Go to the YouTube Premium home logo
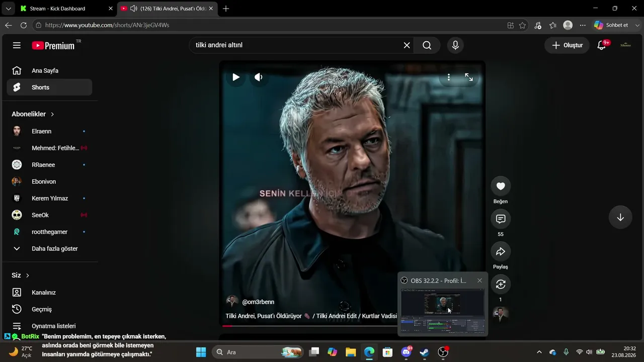The width and height of the screenshot is (644, 362). pyautogui.click(x=53, y=45)
